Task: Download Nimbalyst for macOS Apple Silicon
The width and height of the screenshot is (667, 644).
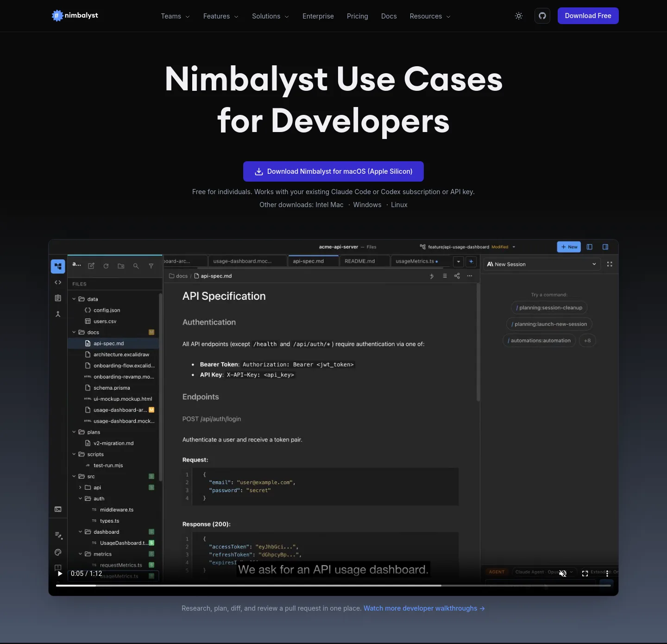Action: (333, 171)
